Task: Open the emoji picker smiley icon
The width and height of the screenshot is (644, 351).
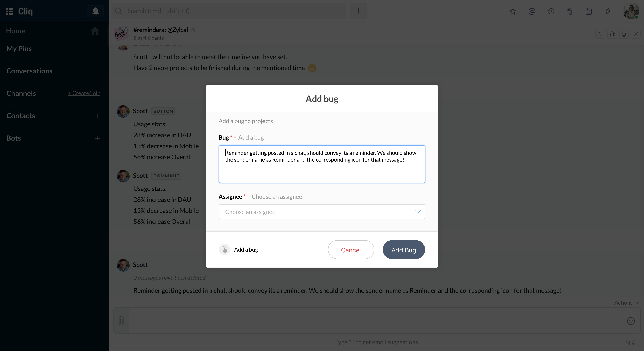Action: (630, 321)
